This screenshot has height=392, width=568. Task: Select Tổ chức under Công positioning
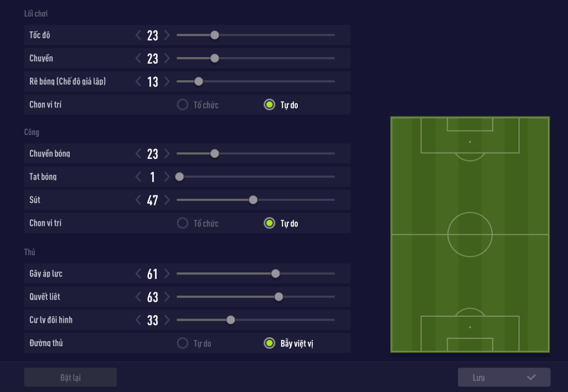tap(183, 224)
